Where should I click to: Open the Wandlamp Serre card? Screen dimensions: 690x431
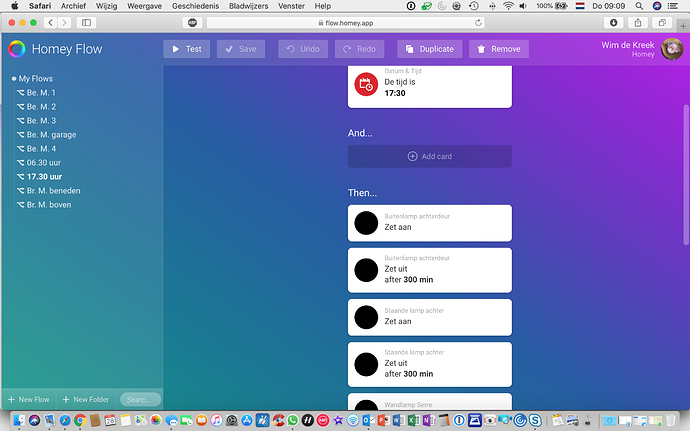(x=430, y=402)
